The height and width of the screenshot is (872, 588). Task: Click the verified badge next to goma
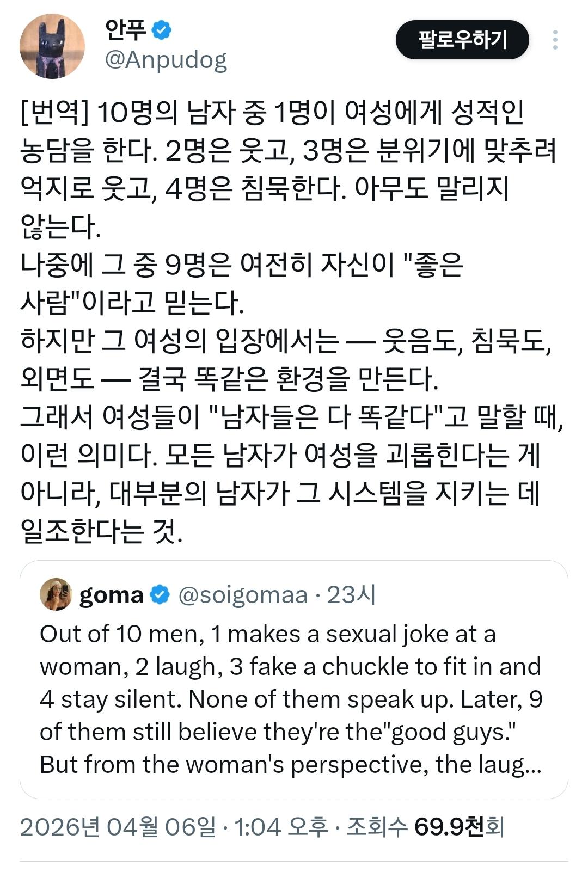click(x=160, y=595)
